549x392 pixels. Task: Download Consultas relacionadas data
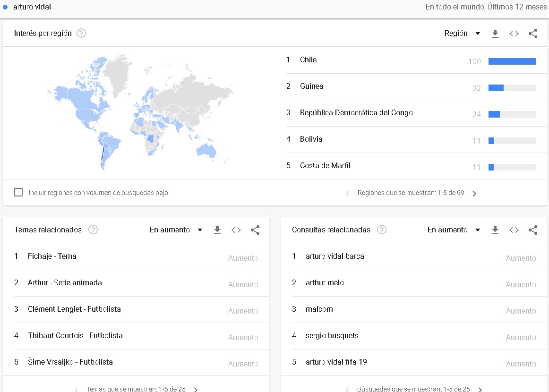coord(495,230)
